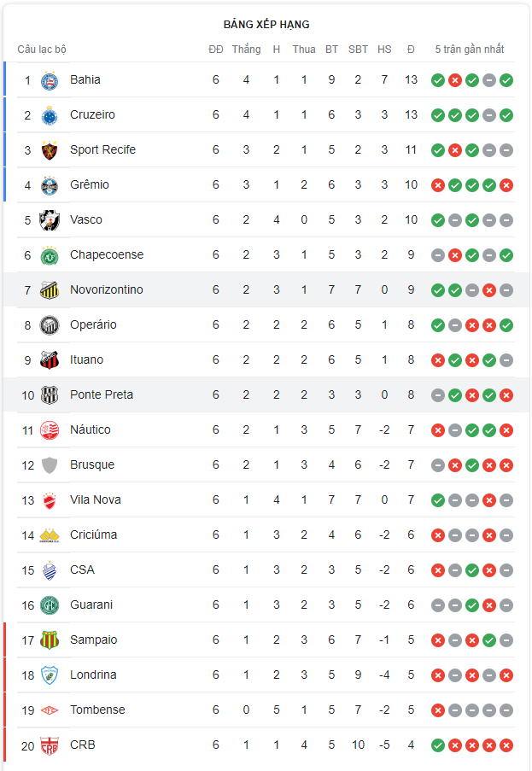
Task: Click the Sport Recife crest icon
Action: [x=50, y=149]
